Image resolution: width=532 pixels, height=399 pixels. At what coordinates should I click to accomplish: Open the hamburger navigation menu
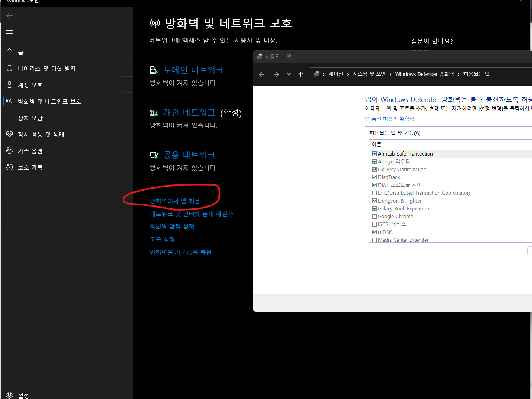pos(9,32)
